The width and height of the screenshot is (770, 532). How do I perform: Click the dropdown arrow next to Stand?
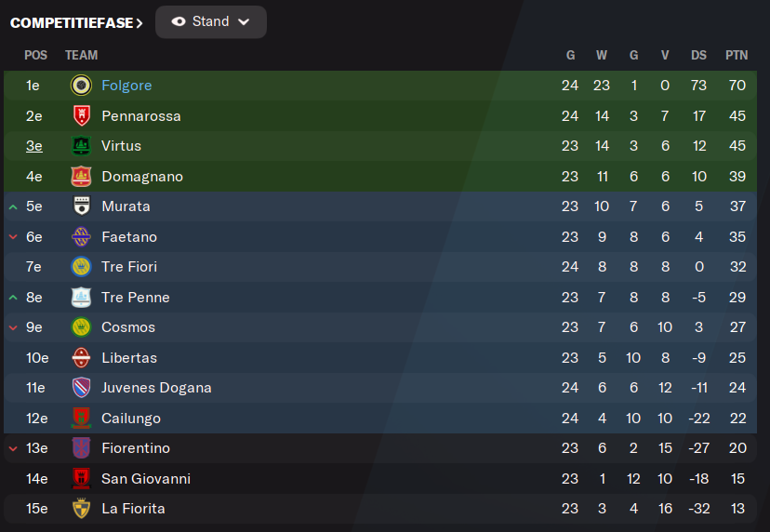tap(244, 22)
